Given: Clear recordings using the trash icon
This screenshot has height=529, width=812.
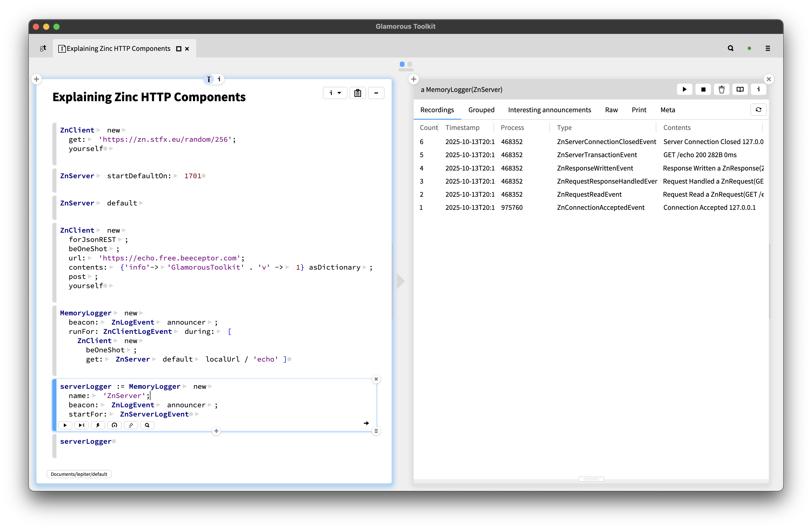Looking at the screenshot, I should click(721, 89).
